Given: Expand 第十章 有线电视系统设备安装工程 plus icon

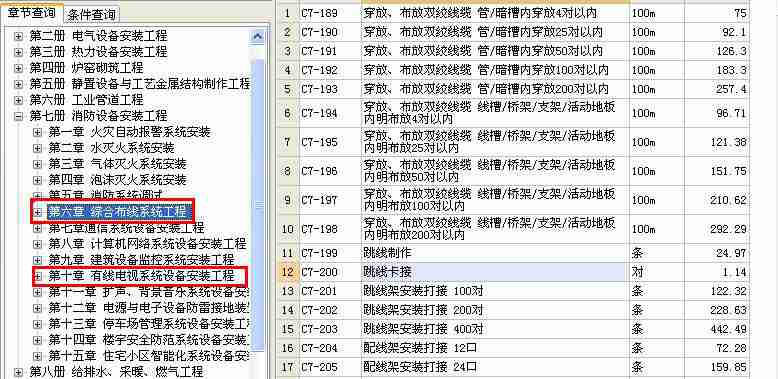Looking at the screenshot, I should tap(37, 275).
